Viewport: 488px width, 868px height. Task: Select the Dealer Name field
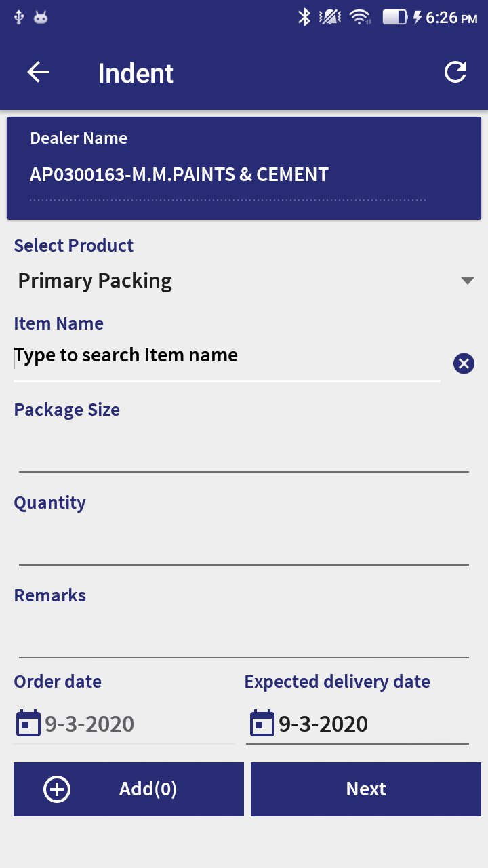tap(179, 175)
